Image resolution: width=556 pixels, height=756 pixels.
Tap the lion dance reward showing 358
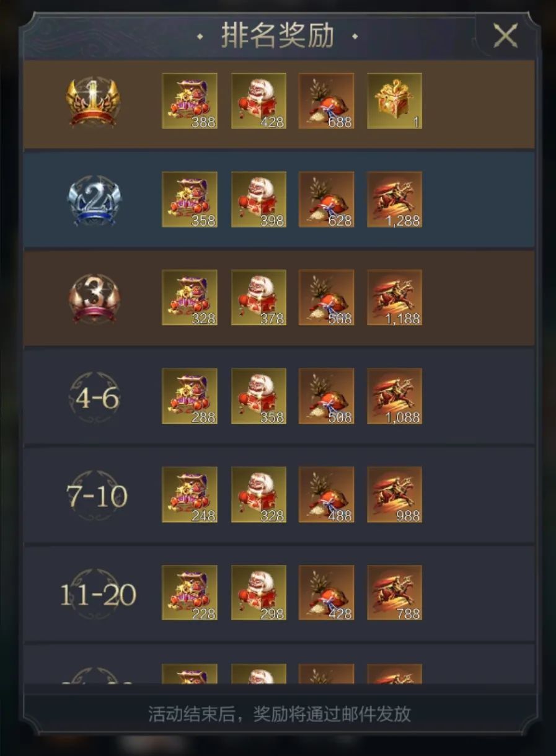258,396
